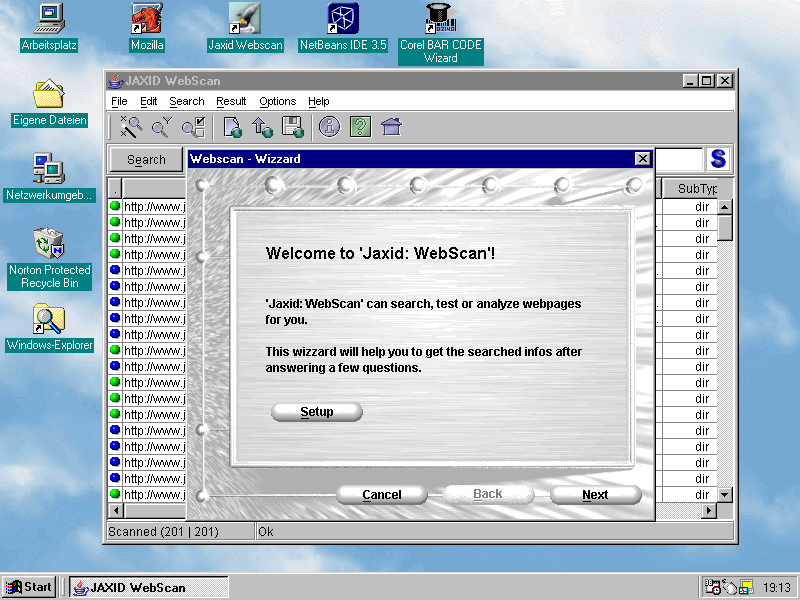
Task: Select the Jaxid Webscan desktop shortcut
Action: pos(245,27)
